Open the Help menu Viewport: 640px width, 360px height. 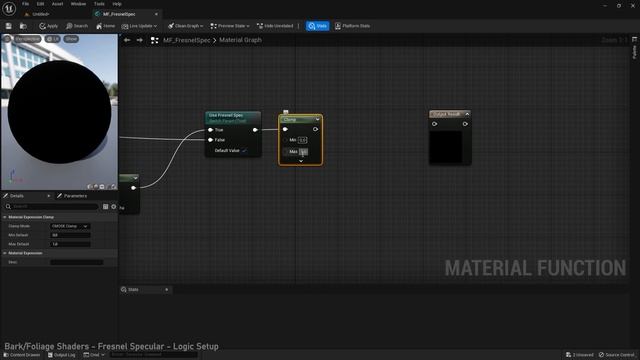click(117, 4)
